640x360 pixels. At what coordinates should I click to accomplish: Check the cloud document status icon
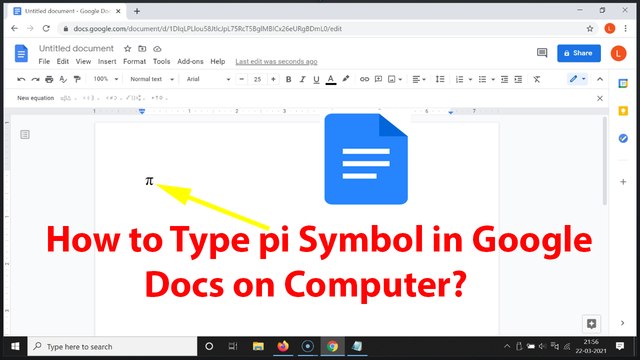pyautogui.click(x=157, y=49)
